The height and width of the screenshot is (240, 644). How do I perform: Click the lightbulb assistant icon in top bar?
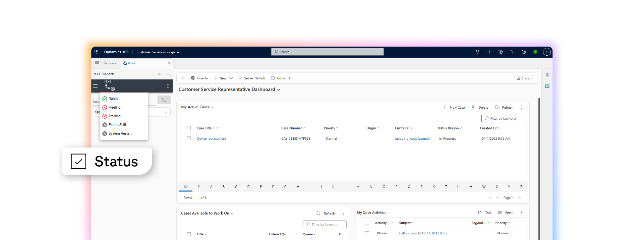(x=477, y=52)
